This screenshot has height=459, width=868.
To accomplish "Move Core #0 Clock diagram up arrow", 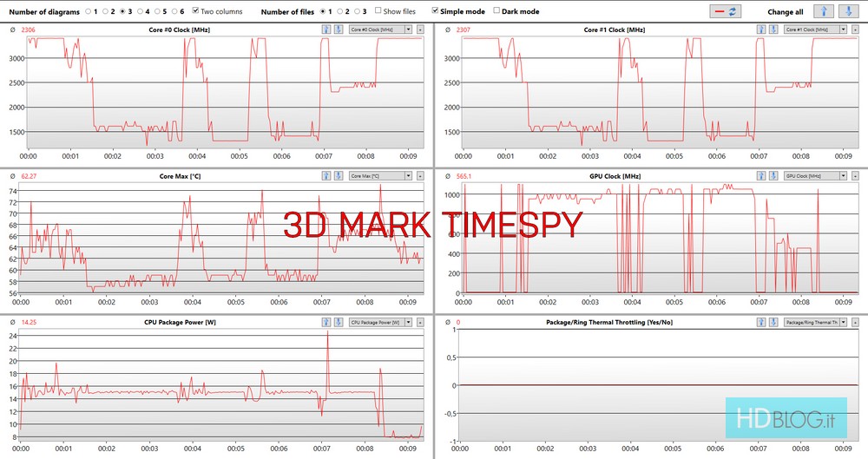I will point(326,30).
